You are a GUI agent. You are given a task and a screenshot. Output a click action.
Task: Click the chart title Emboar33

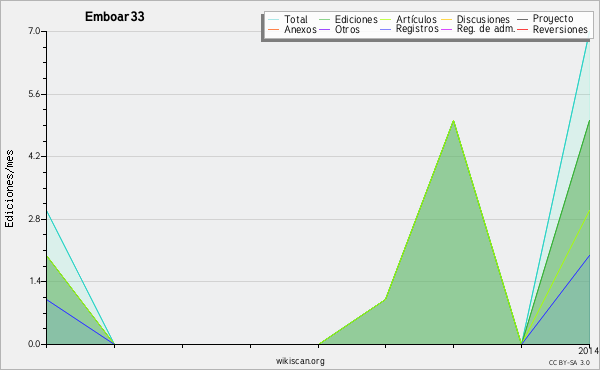pyautogui.click(x=114, y=16)
